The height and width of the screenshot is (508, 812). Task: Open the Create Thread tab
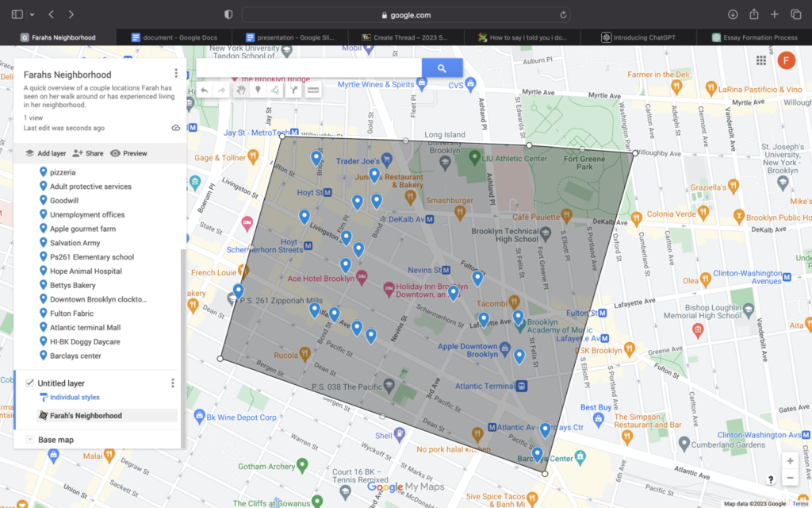(x=406, y=37)
